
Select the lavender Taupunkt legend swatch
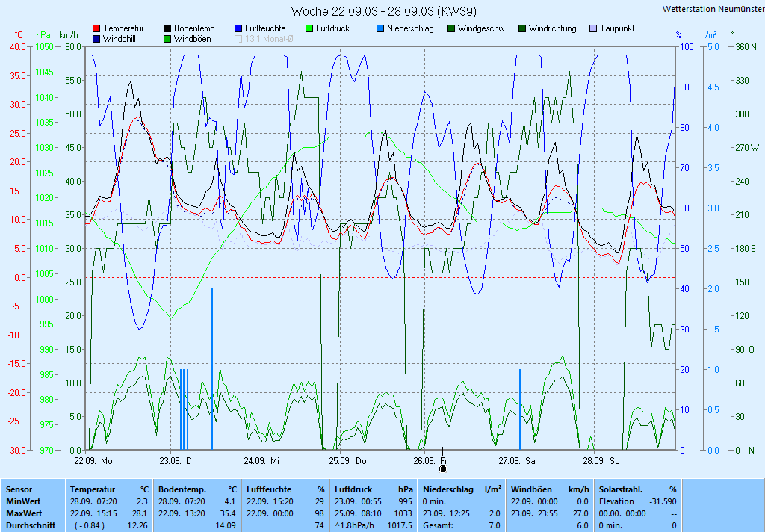pos(593,29)
